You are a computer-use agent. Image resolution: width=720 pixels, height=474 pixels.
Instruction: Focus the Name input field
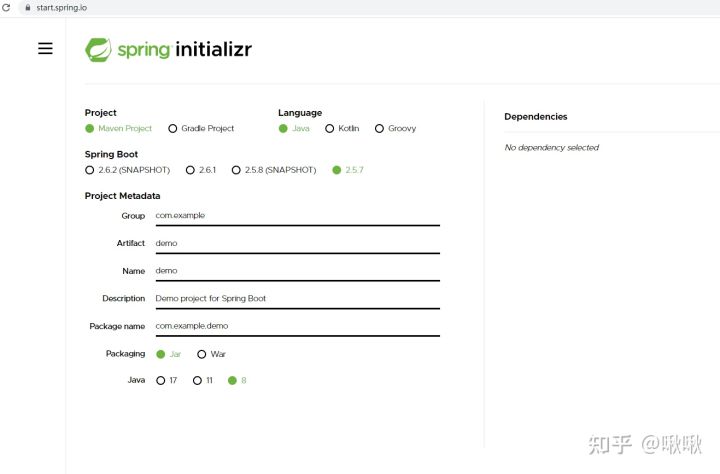[x=298, y=271]
